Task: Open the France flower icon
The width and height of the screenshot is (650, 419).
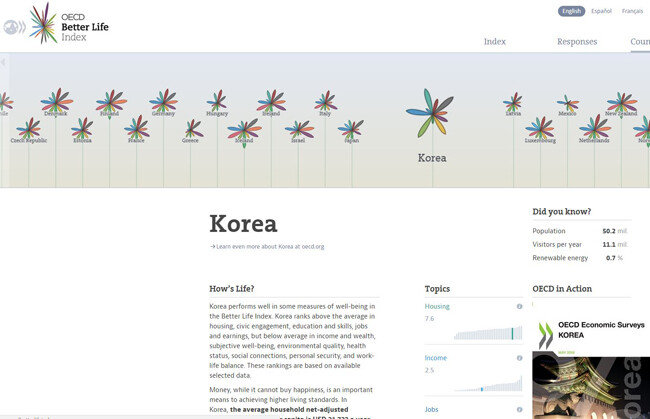Action: (137, 128)
